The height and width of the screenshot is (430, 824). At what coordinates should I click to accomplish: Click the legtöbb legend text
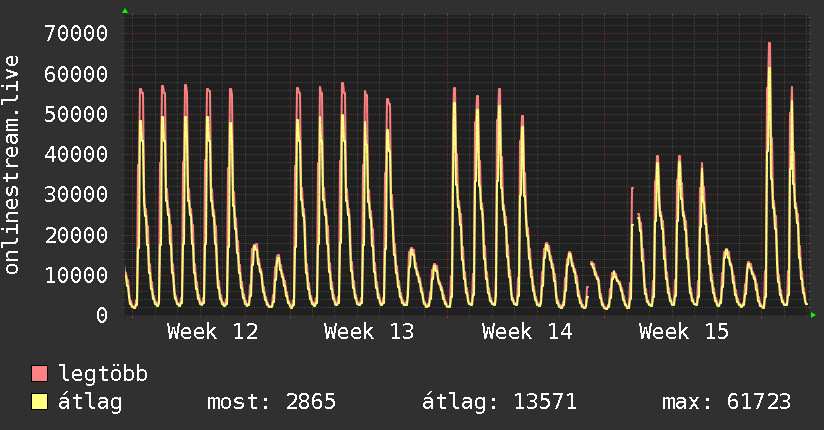click(x=103, y=374)
